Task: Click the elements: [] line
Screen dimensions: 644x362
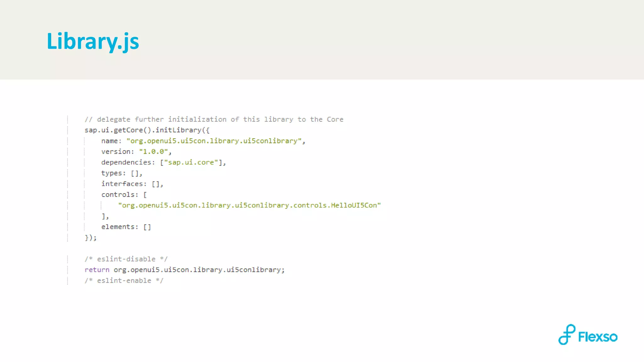Action: click(x=126, y=227)
